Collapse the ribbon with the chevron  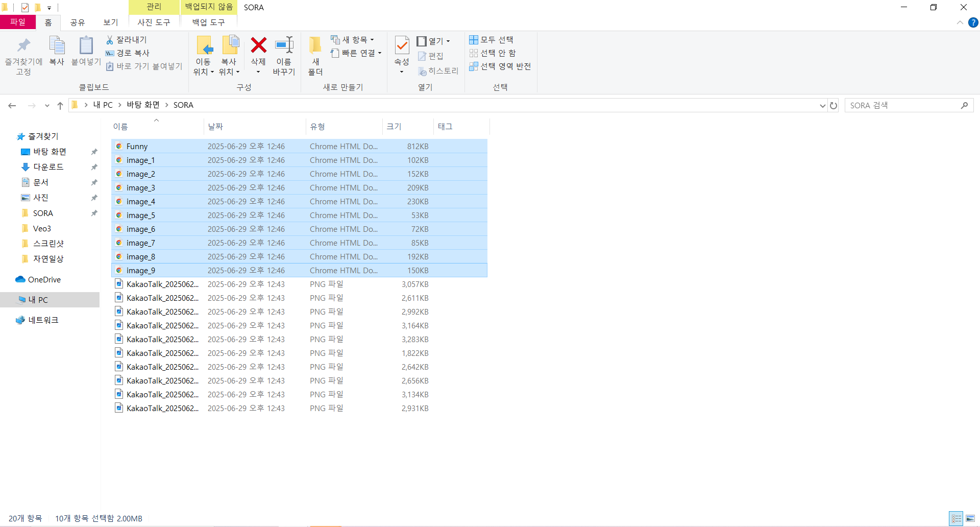click(960, 22)
